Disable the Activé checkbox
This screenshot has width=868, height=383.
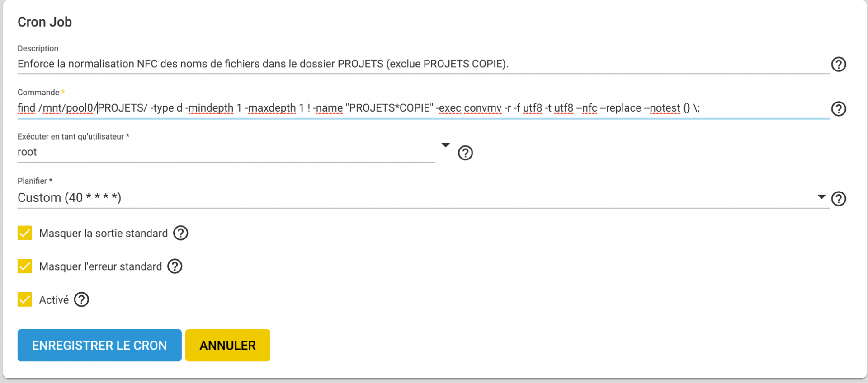[25, 299]
